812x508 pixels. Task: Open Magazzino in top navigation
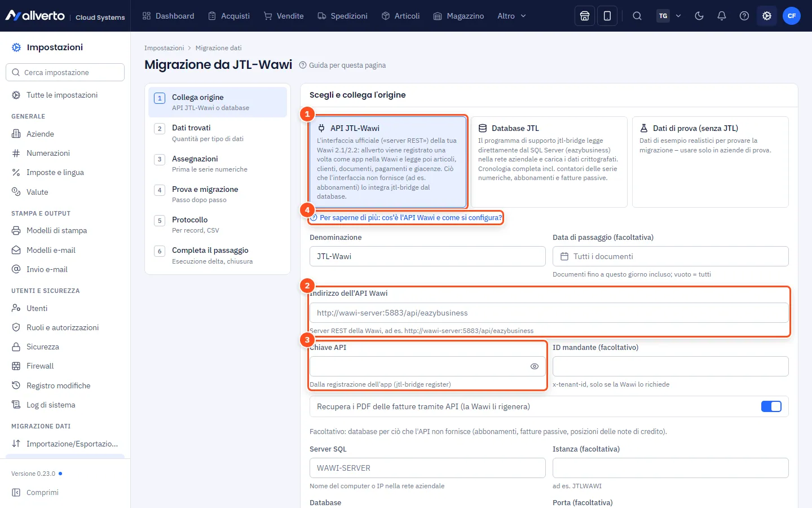[458, 16]
